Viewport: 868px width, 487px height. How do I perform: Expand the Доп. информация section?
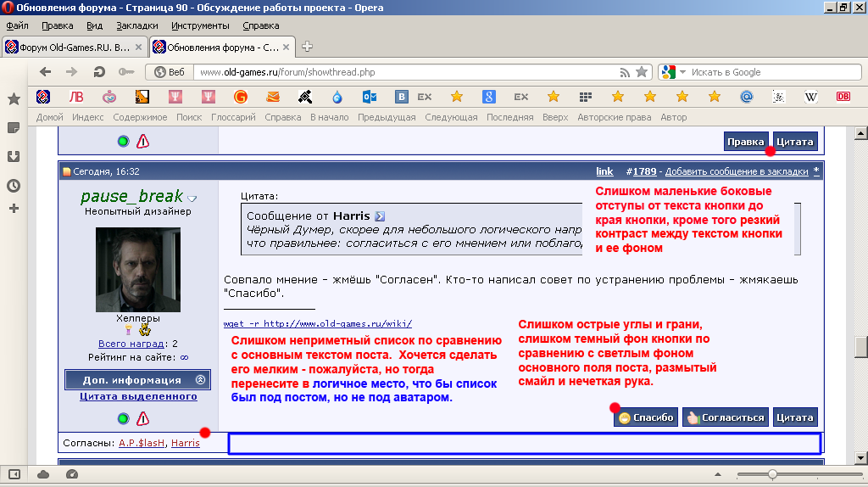pos(138,380)
